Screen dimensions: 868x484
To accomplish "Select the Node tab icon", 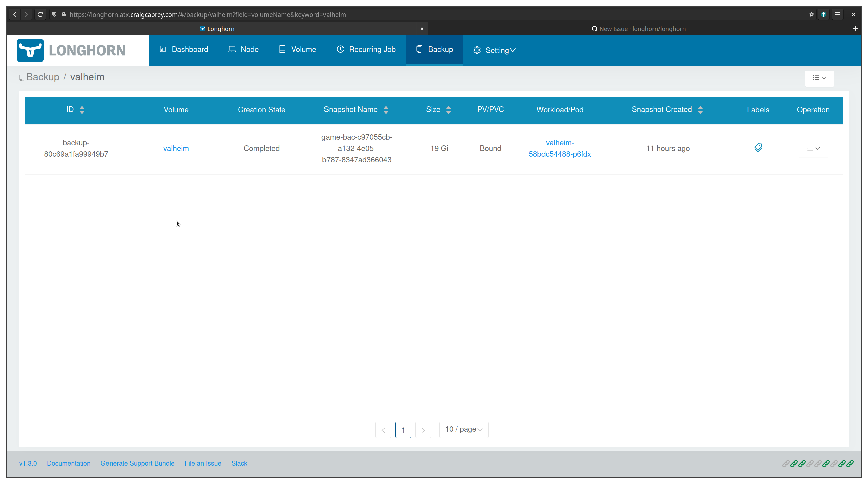I will coord(232,49).
